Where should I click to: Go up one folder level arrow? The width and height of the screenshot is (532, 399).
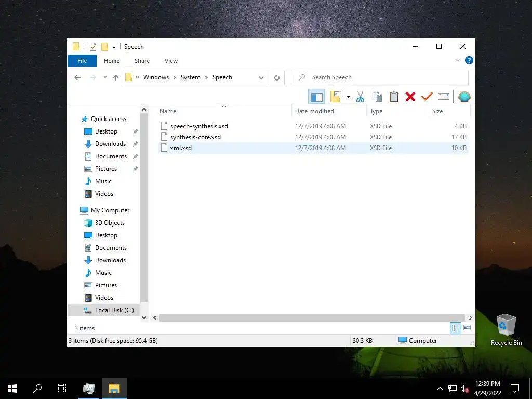tap(116, 78)
